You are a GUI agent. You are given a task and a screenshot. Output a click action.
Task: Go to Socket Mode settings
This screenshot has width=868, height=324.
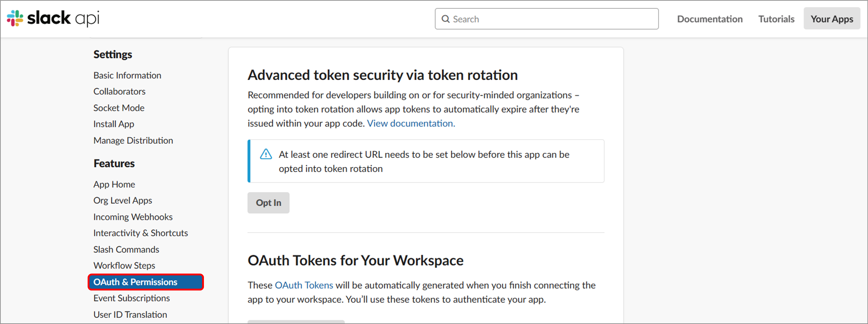[119, 108]
